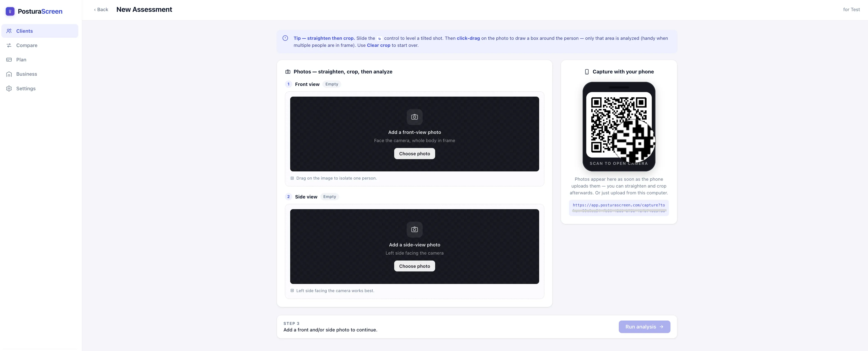Click the front-view photo drop area
The width and height of the screenshot is (868, 351).
coord(414,134)
